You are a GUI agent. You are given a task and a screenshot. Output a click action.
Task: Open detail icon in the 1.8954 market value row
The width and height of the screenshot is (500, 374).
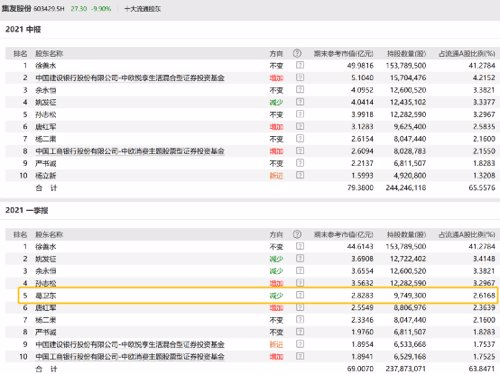pyautogui.click(x=300, y=344)
